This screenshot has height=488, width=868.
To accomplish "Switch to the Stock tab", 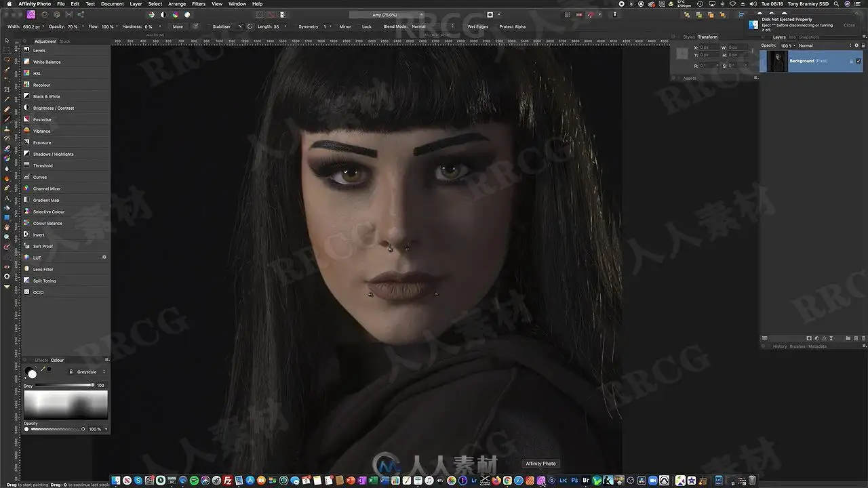I will pos(64,41).
